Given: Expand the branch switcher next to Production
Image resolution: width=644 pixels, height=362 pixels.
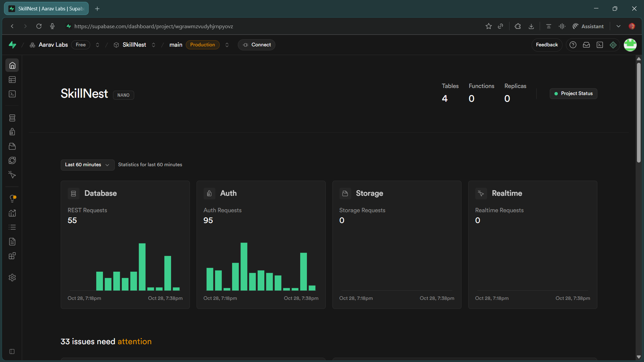Looking at the screenshot, I should (227, 45).
